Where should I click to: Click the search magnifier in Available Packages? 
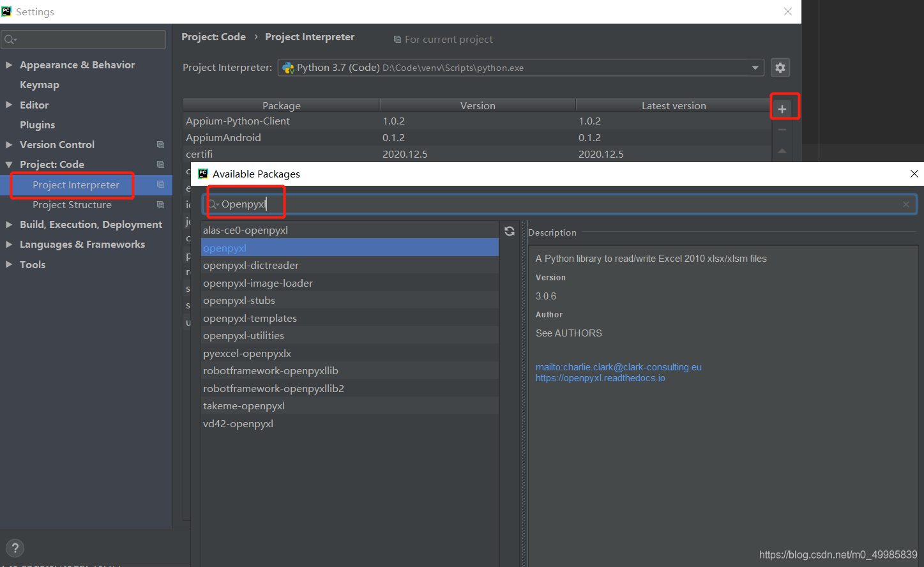point(213,204)
